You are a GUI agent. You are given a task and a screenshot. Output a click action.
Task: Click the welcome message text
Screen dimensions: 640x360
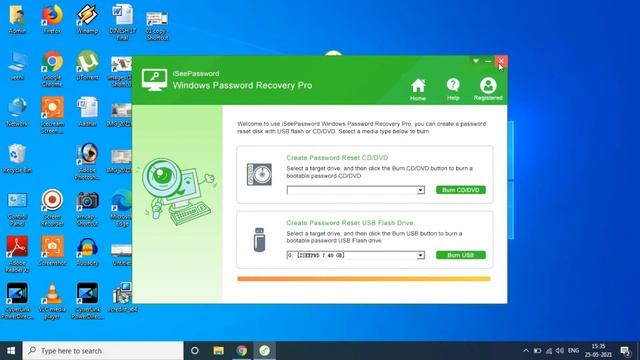362,127
